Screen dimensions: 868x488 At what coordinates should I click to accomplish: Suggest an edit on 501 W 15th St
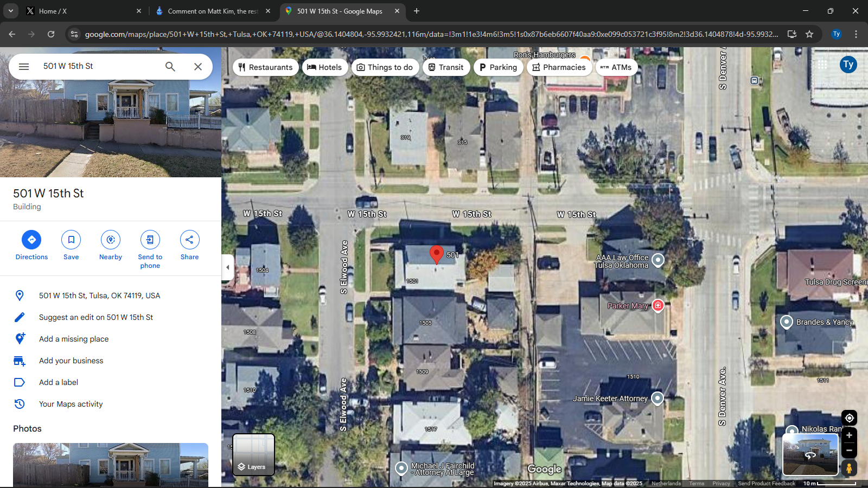[111, 317]
